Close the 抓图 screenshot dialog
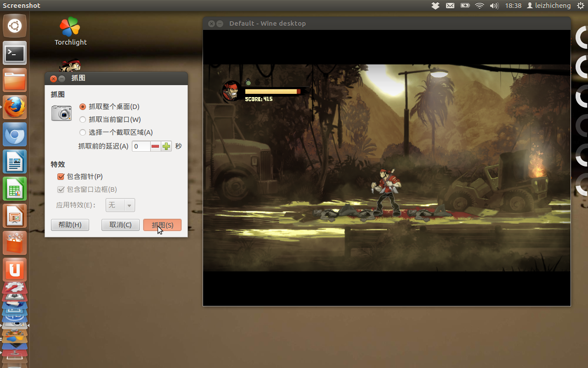 click(x=53, y=79)
